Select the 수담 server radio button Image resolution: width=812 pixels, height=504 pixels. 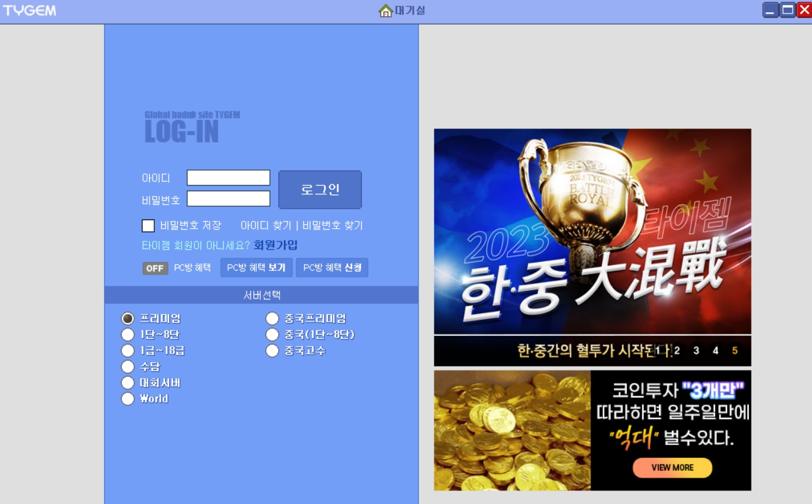point(128,367)
